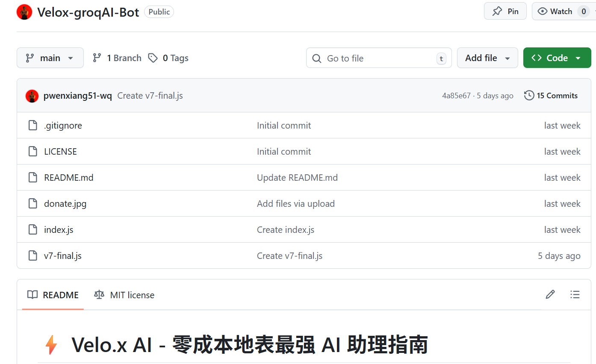Open the donate.jpg file
Image resolution: width=596 pixels, height=364 pixels.
65,203
